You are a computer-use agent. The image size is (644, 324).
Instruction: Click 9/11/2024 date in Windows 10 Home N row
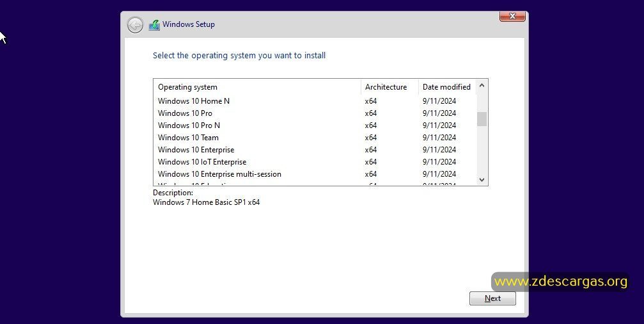point(439,101)
